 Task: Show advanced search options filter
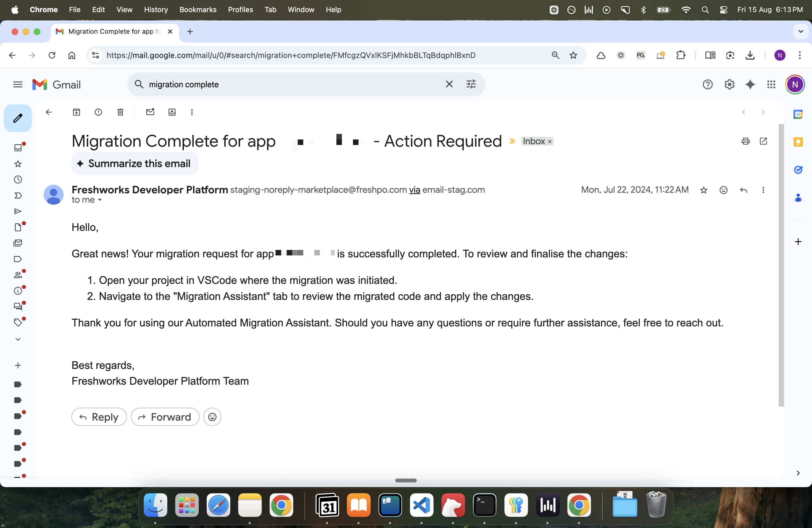pos(471,84)
